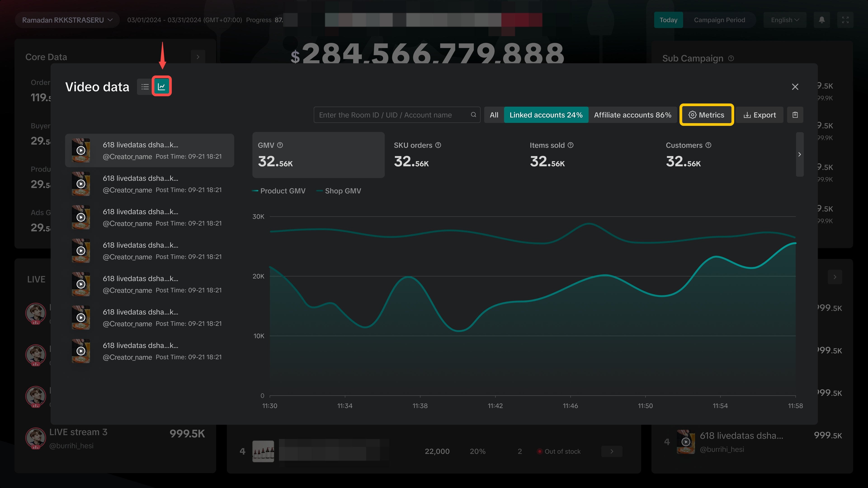Select the All accounts tab
The width and height of the screenshot is (868, 488).
tap(494, 115)
